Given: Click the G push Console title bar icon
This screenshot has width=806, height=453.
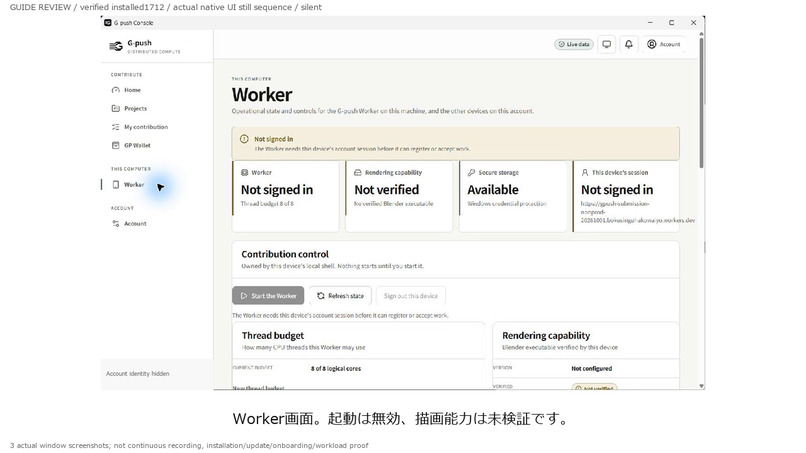Looking at the screenshot, I should pos(107,23).
